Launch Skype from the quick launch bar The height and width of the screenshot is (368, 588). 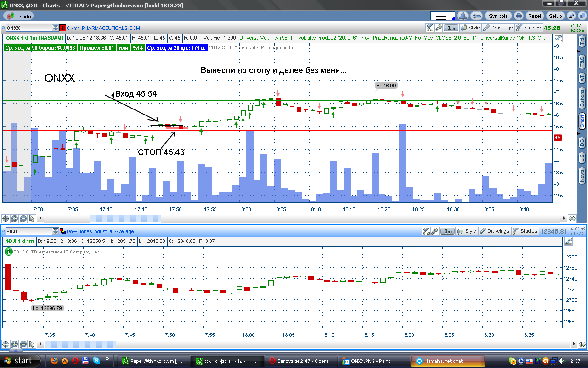click(x=96, y=361)
